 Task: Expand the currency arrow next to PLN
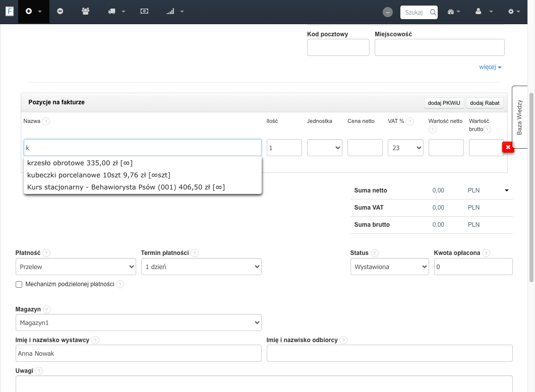pyautogui.click(x=507, y=190)
